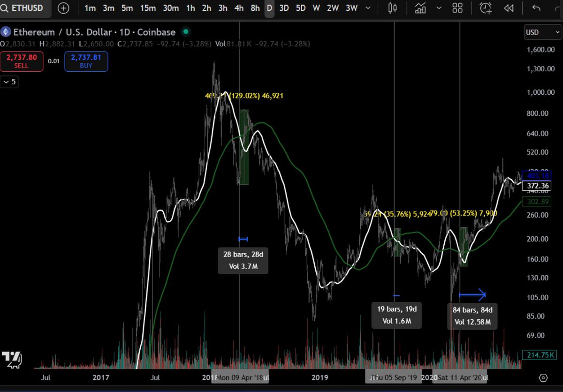Viewport: 563px width, 392px height.
Task: Click the red SELL 2,737.80 button
Action: point(22,61)
